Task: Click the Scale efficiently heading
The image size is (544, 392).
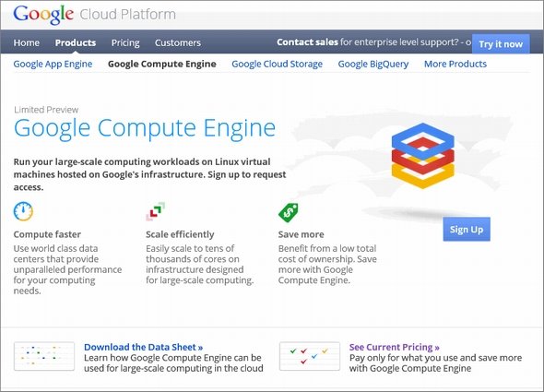Action: (180, 234)
